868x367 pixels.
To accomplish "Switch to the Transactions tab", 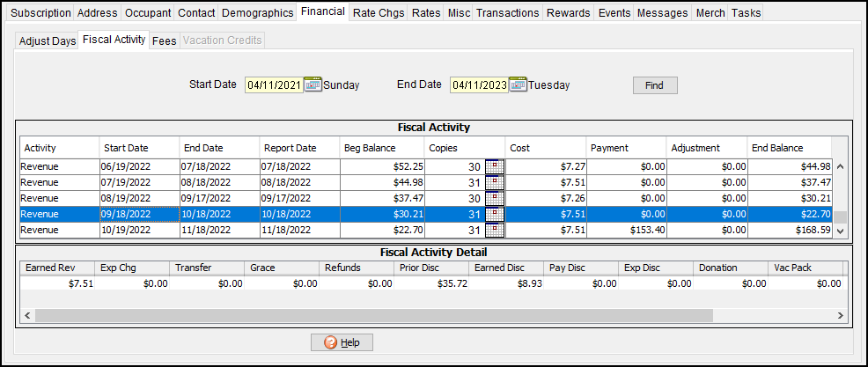I will click(x=507, y=13).
